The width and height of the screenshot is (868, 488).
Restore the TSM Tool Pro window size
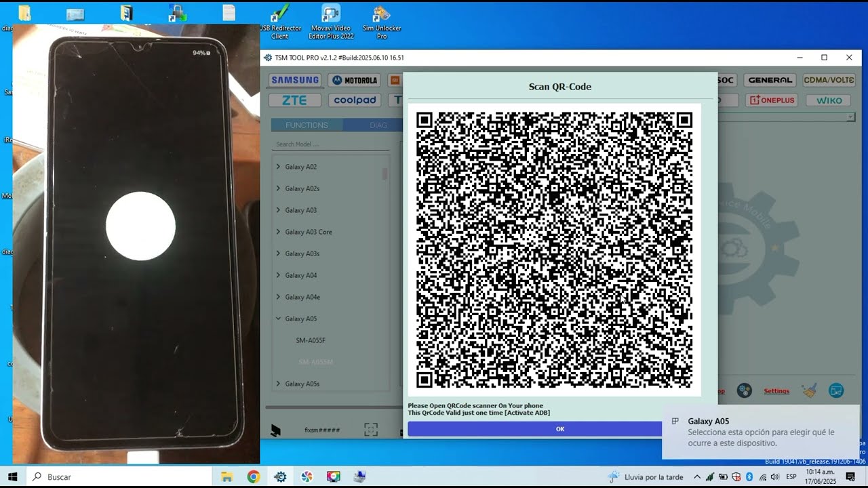click(824, 58)
